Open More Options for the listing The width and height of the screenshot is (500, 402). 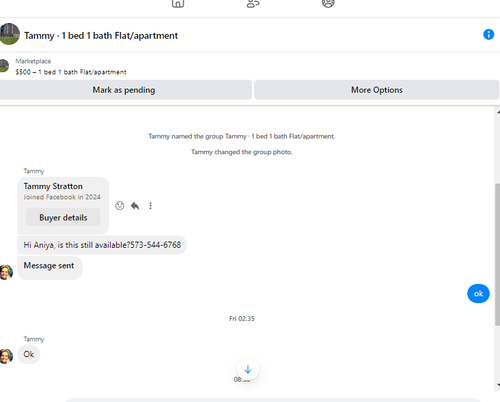(377, 90)
